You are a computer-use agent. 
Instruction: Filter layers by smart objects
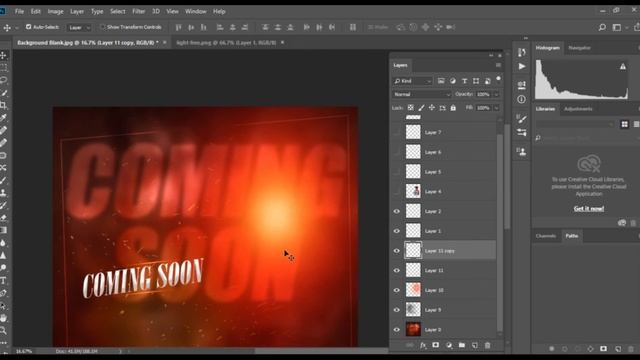pos(487,81)
